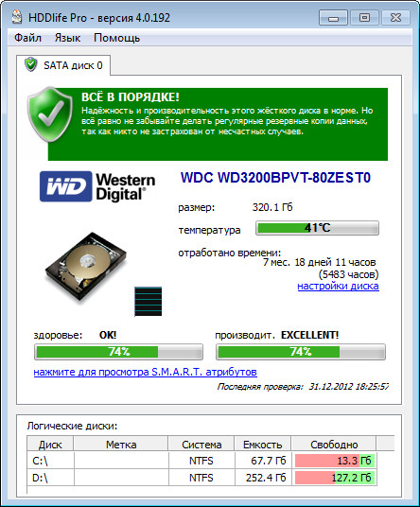Click the 67.7 Гб capacity cell
This screenshot has width=420, height=507.
pos(263,461)
